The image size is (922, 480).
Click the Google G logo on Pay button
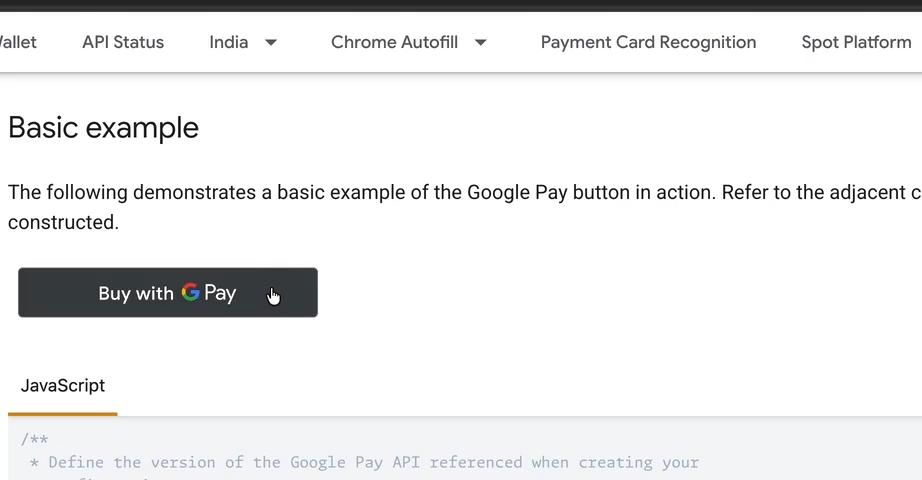191,292
